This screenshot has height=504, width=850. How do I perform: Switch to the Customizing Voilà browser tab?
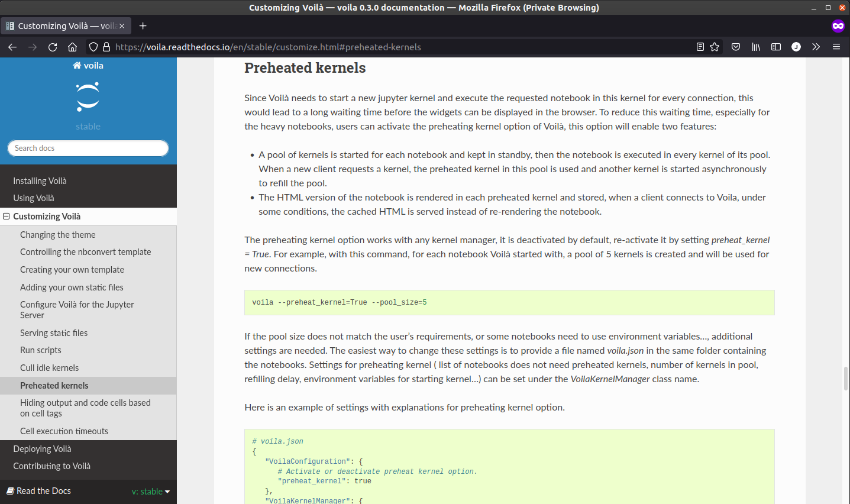[x=65, y=25]
